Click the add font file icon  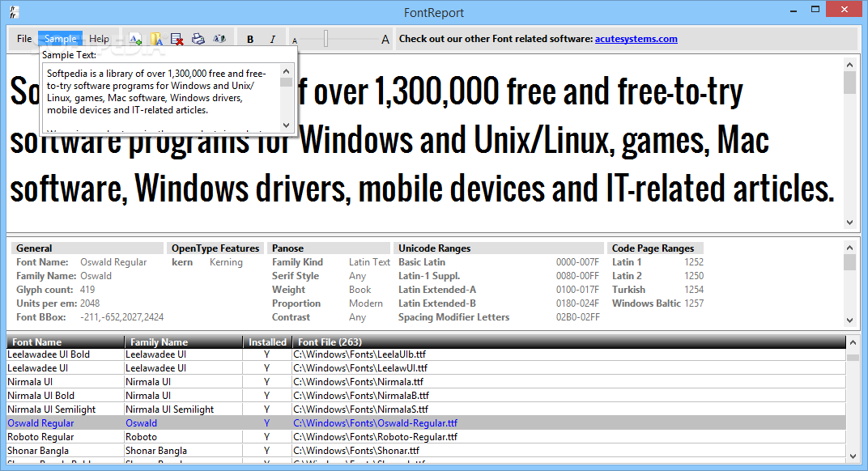[x=135, y=39]
